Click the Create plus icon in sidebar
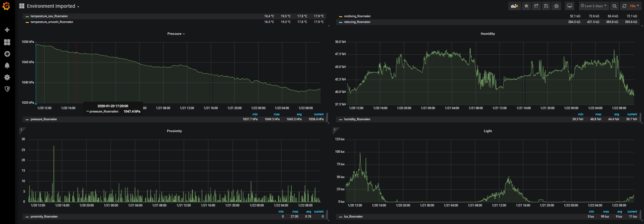Viewport: 644px width, 224px height. (7, 30)
